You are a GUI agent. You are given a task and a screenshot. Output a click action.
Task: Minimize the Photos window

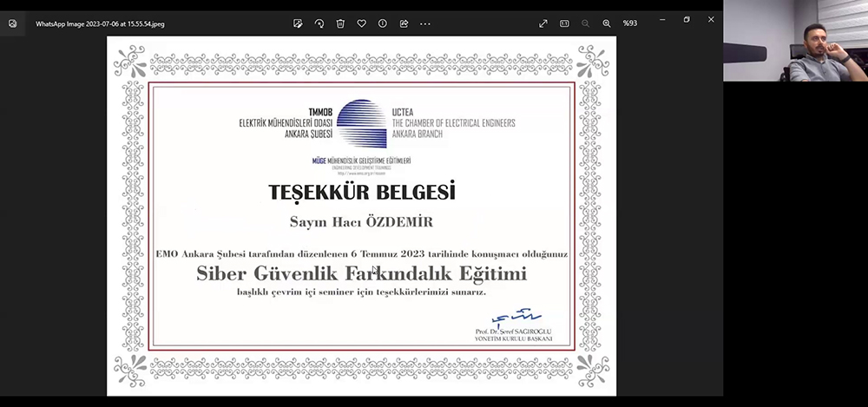coord(662,19)
